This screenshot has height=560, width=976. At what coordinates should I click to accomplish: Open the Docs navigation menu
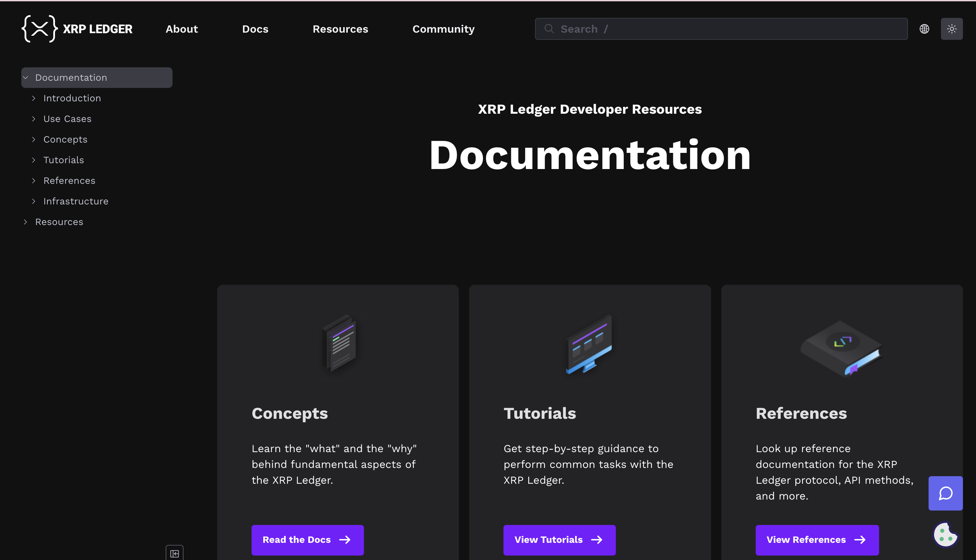pos(255,29)
